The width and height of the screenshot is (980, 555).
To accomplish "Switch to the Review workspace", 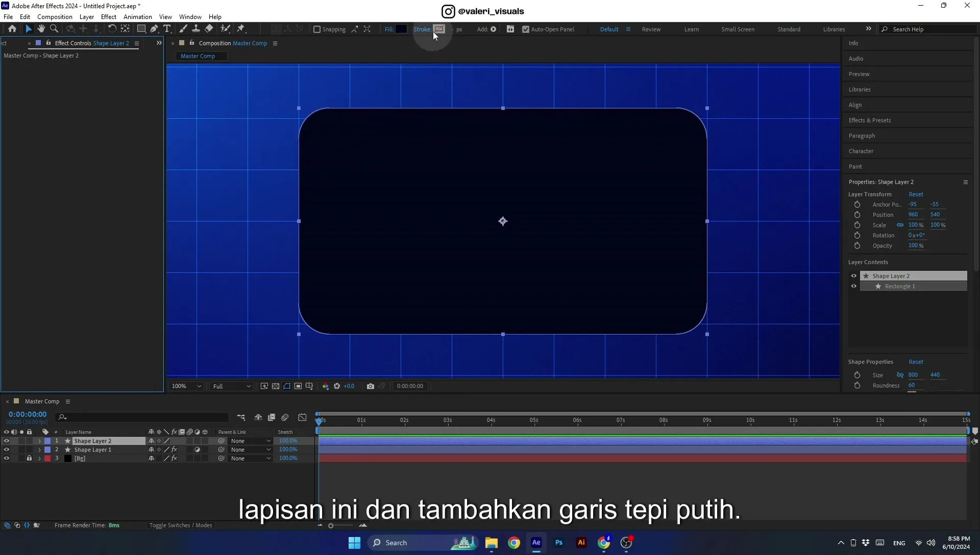I will 651,29.
